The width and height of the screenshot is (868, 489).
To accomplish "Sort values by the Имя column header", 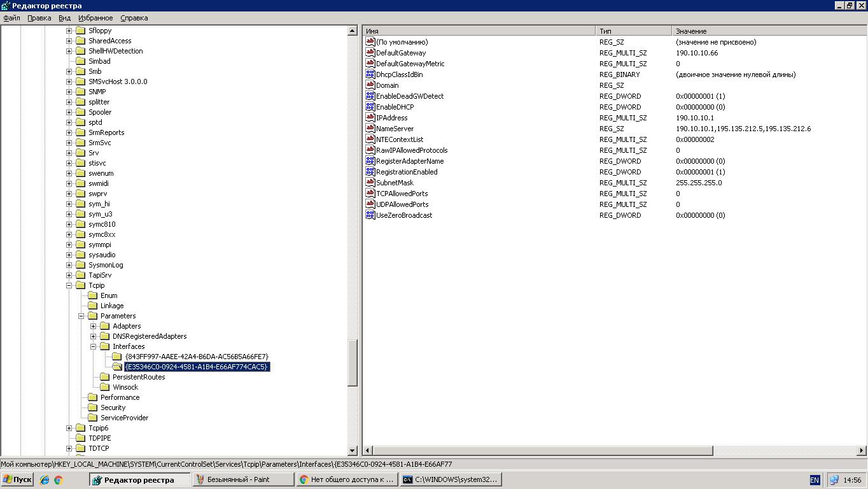I will (479, 31).
